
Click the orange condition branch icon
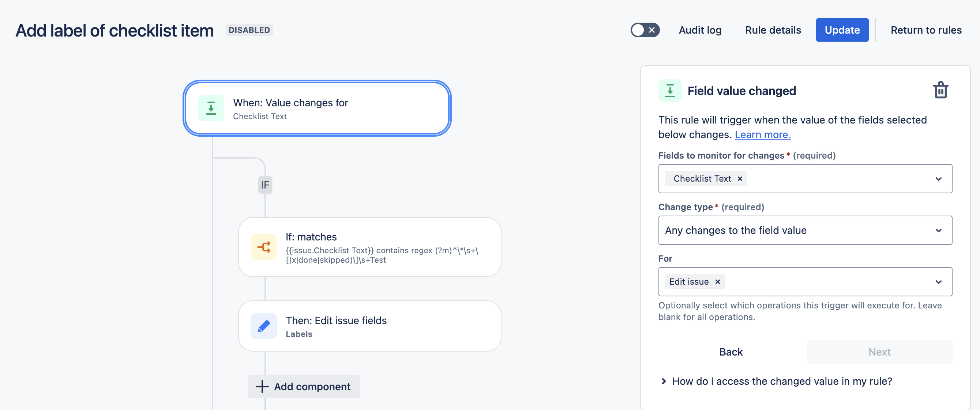coord(264,247)
